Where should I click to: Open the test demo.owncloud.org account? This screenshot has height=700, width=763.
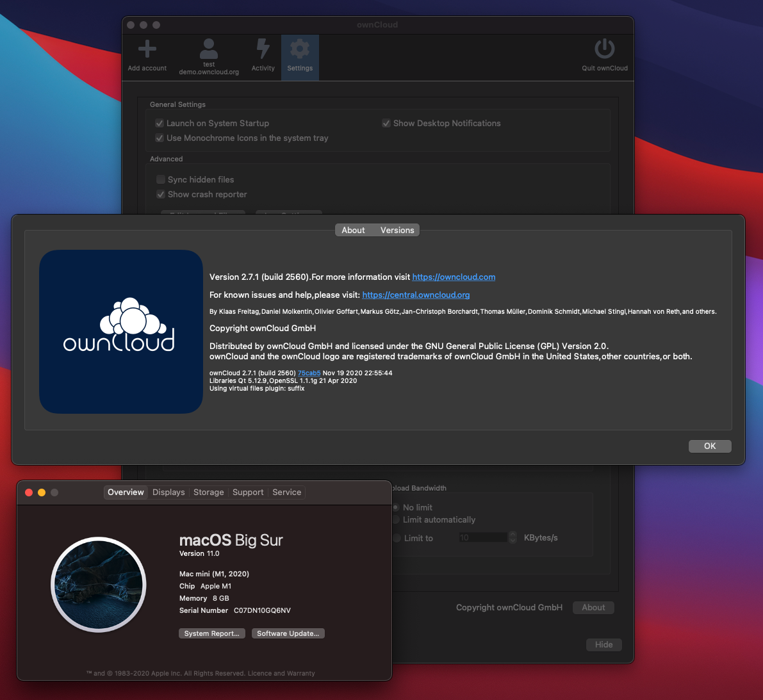tap(209, 57)
